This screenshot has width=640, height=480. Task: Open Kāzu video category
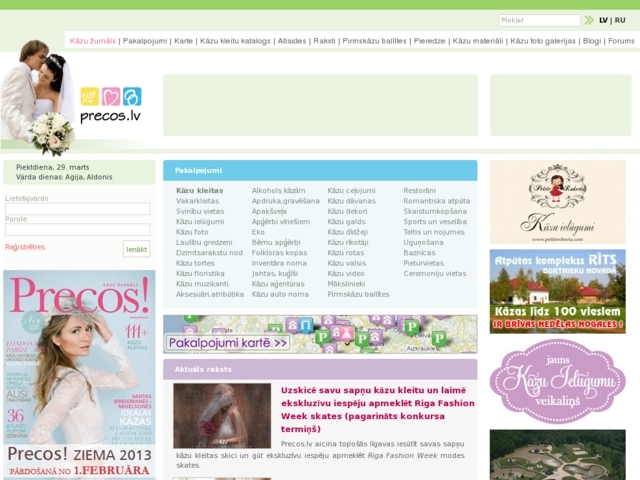(346, 273)
